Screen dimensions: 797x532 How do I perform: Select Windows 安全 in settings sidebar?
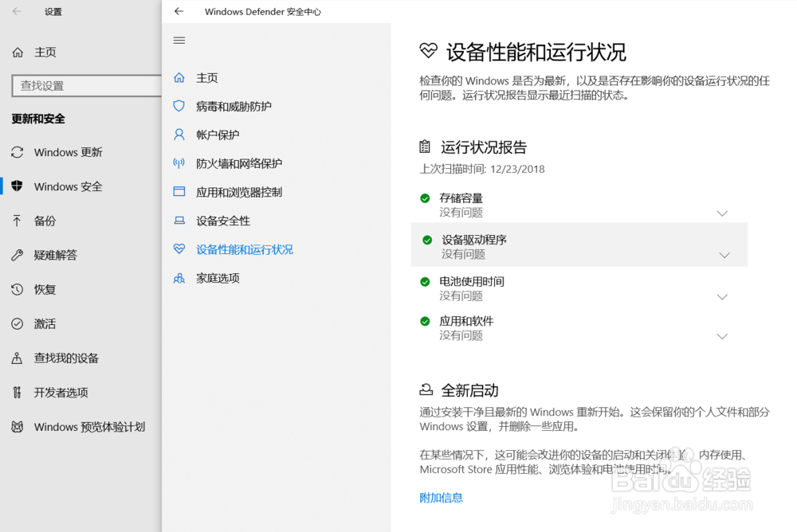click(x=68, y=186)
